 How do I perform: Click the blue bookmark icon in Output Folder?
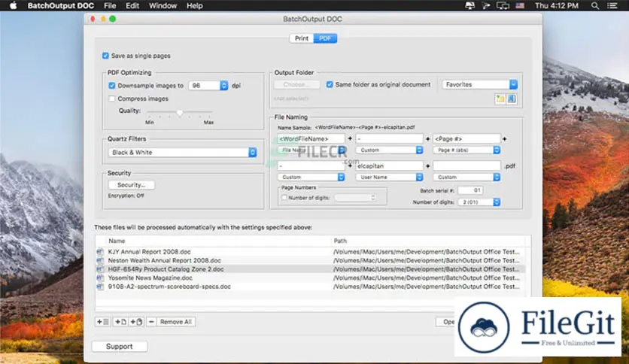[512, 99]
